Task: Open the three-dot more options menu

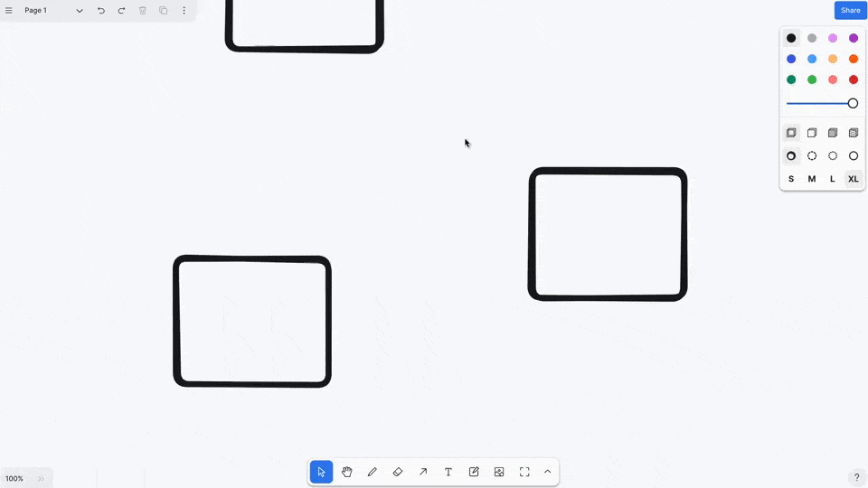Action: click(184, 11)
